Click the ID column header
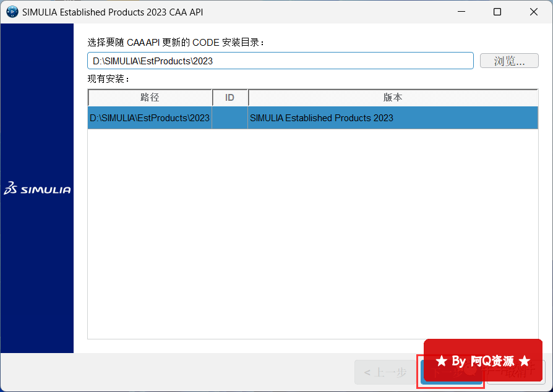 click(229, 98)
